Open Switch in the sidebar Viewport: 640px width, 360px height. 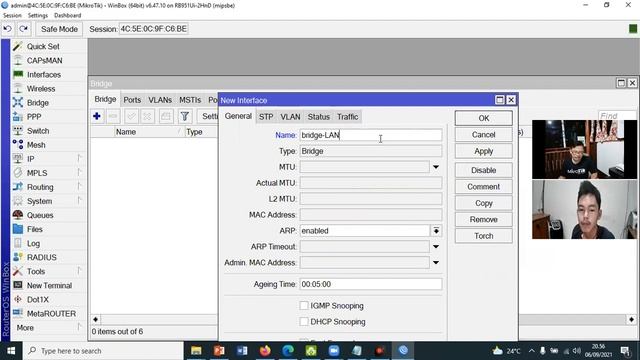click(x=38, y=131)
